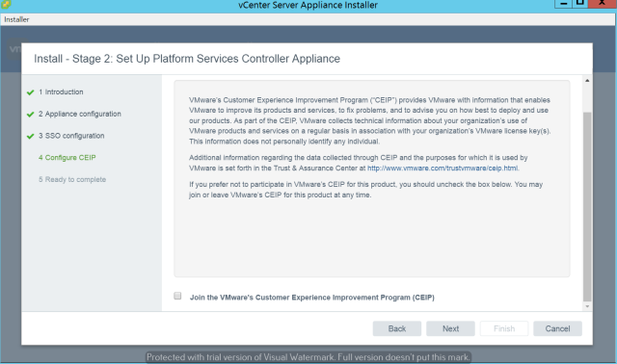Open the Installer menu
Image resolution: width=617 pixels, height=364 pixels.
coord(16,19)
